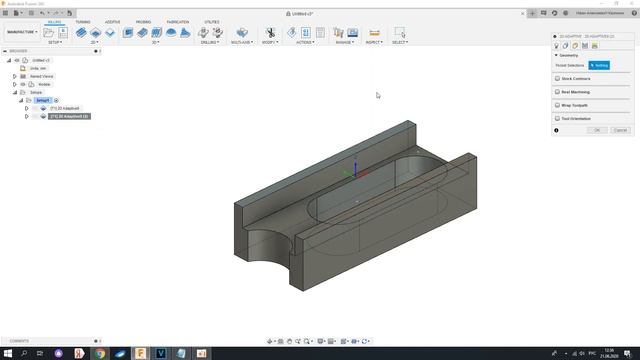Switch to the Turning ribbon tab
This screenshot has width=640, height=360.
(x=83, y=22)
